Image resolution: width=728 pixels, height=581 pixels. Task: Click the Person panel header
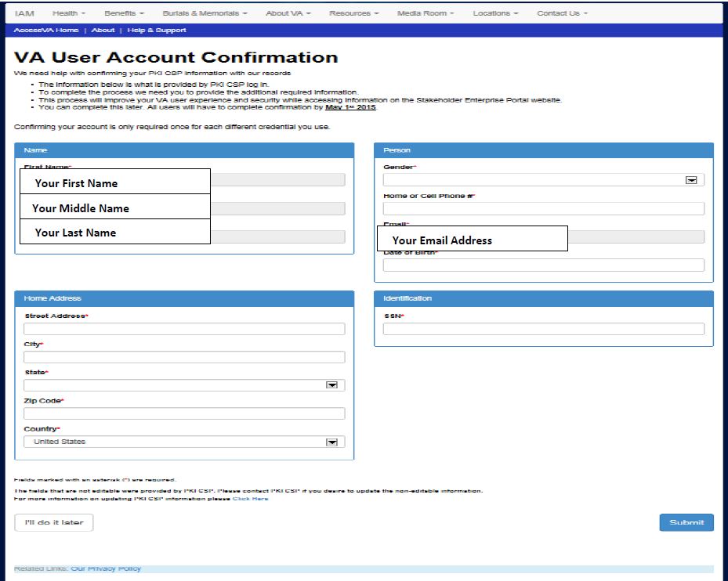click(x=544, y=150)
